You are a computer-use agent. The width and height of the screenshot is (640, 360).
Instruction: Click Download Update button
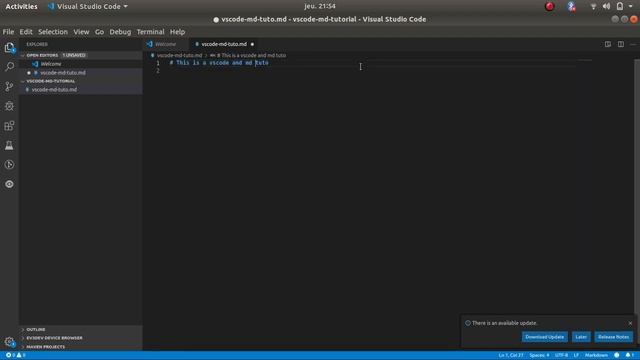coord(544,337)
